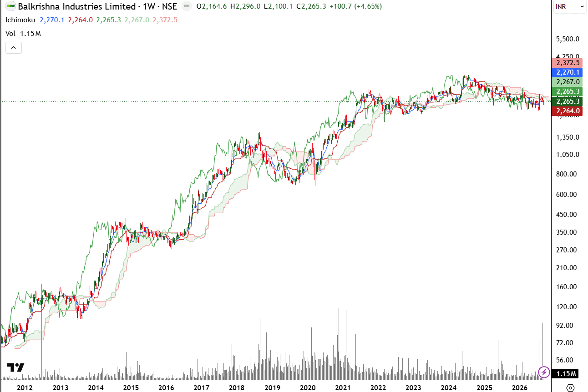Click the 270.00 price scale label
Screen dimensions: 588x392
click(566, 250)
